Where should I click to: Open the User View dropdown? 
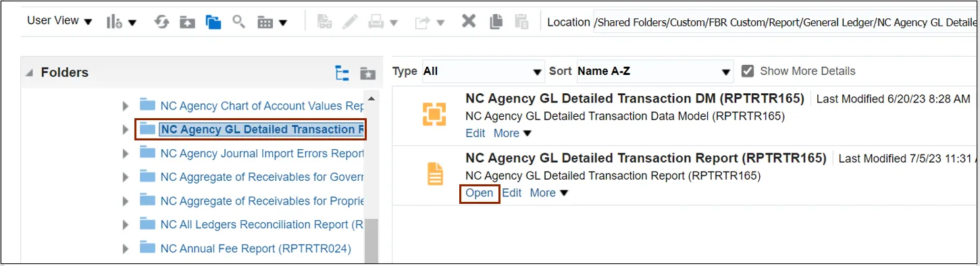59,21
